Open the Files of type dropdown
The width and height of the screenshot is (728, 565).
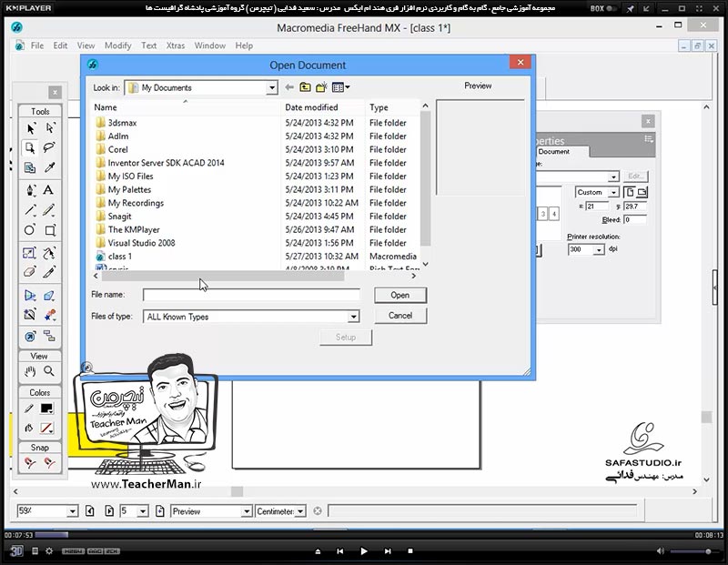353,318
